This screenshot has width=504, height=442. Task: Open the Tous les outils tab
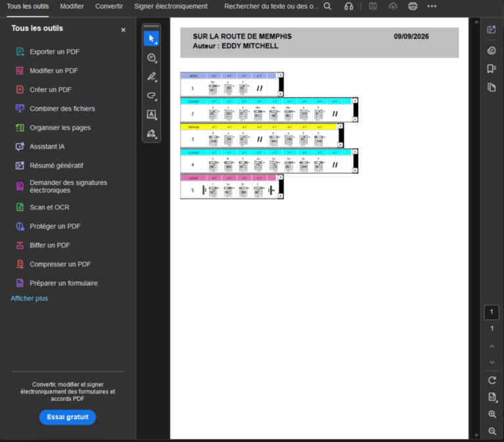28,7
